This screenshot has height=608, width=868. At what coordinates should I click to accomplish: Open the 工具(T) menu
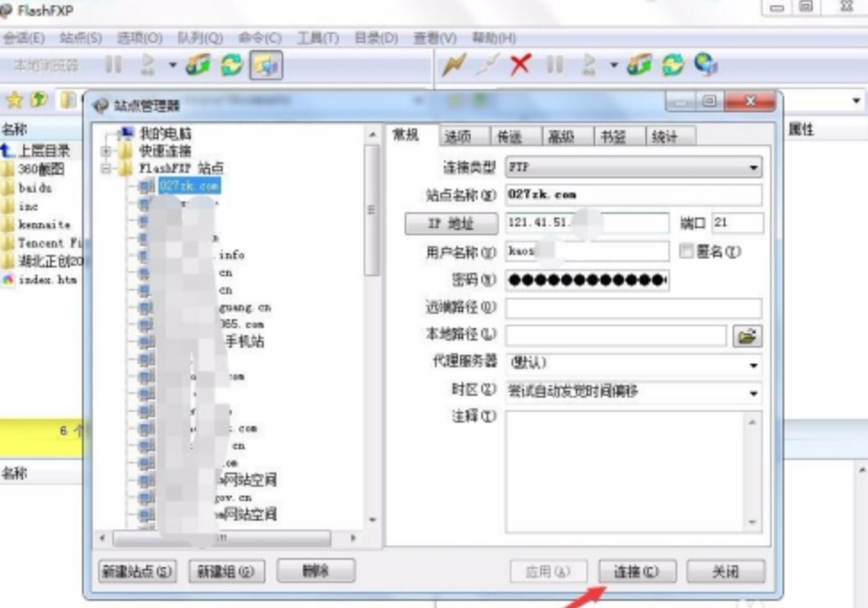318,38
